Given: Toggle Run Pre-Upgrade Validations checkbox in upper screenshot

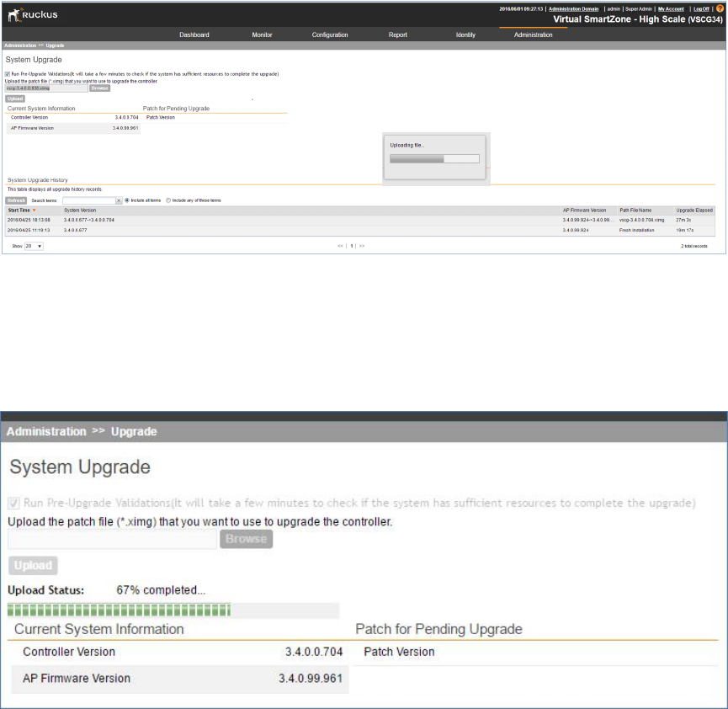Looking at the screenshot, I should point(8,74).
